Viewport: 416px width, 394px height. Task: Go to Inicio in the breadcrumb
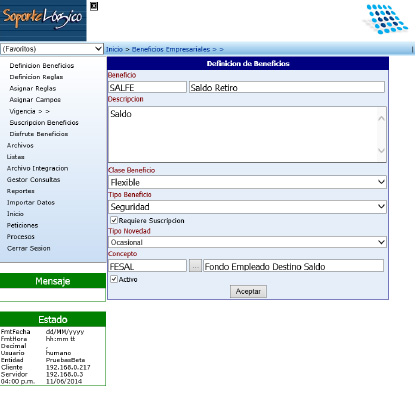(x=114, y=49)
